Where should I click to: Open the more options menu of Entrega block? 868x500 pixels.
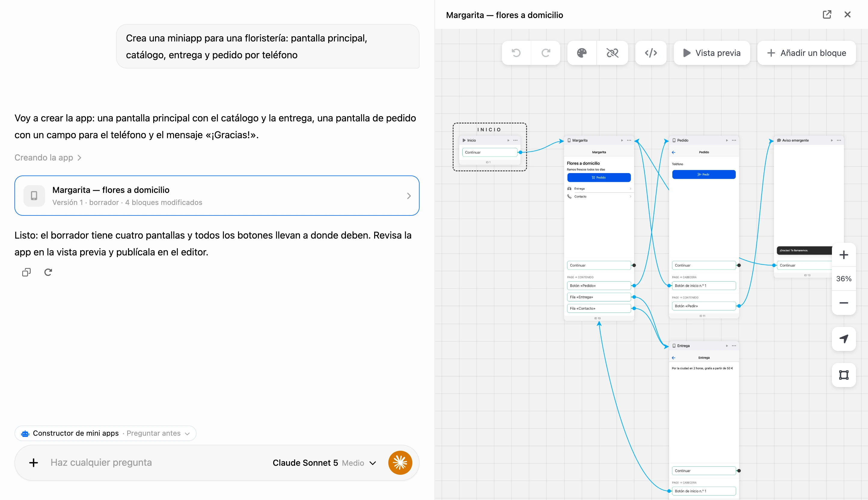pyautogui.click(x=734, y=346)
